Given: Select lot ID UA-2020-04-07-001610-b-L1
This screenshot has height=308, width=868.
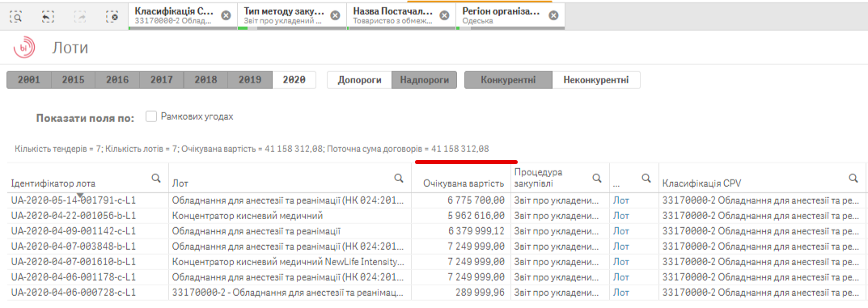Looking at the screenshot, I should (74, 262).
